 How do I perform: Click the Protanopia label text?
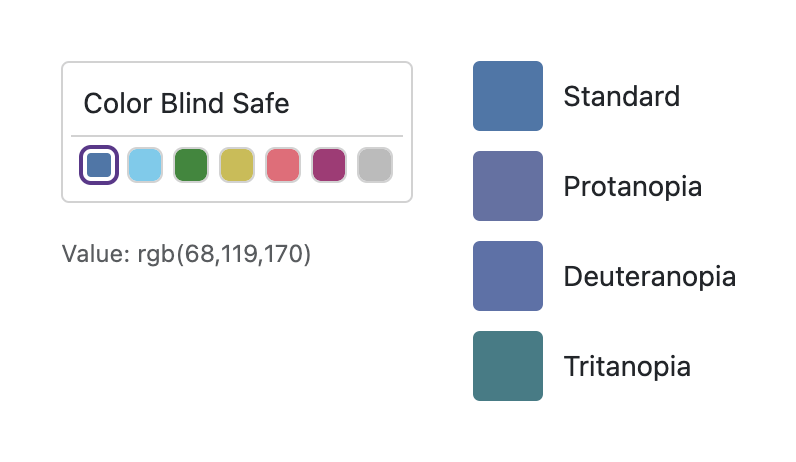click(632, 186)
